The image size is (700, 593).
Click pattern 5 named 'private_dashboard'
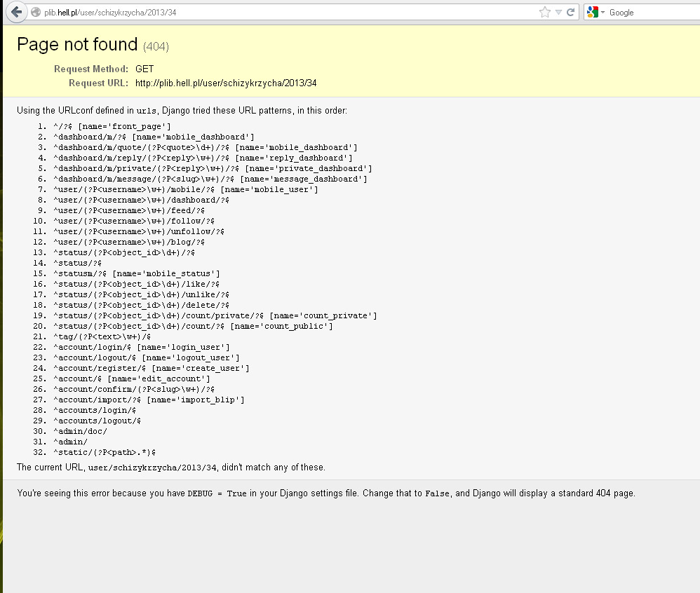tap(213, 168)
